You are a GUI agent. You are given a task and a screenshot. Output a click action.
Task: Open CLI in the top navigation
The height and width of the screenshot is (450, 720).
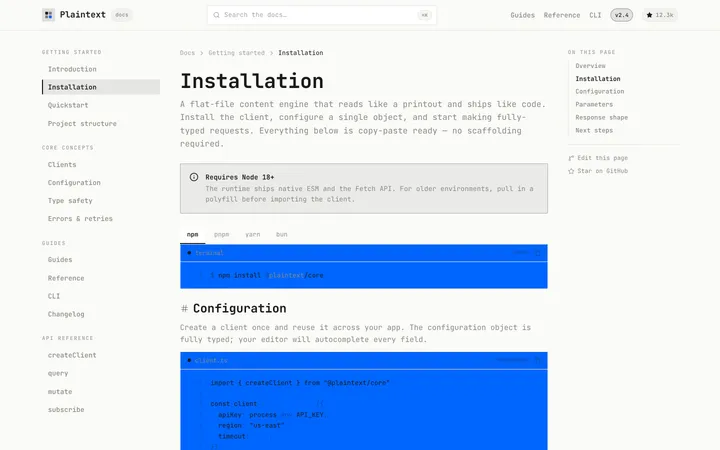(595, 15)
